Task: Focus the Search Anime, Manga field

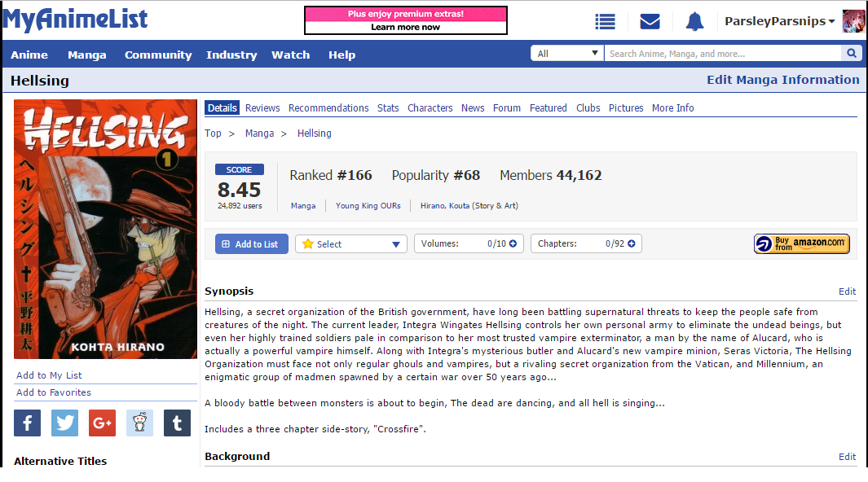Action: click(x=722, y=53)
